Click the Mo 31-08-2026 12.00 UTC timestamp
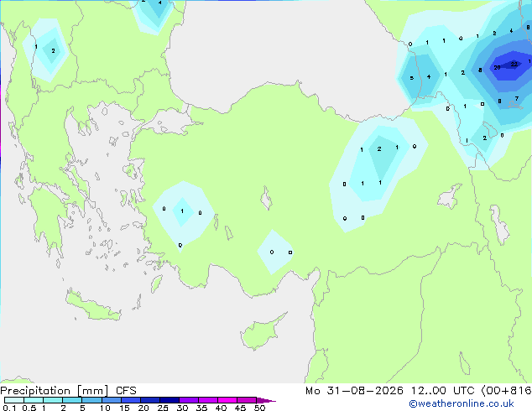Screen dimensions: 532x411 coord(390,391)
